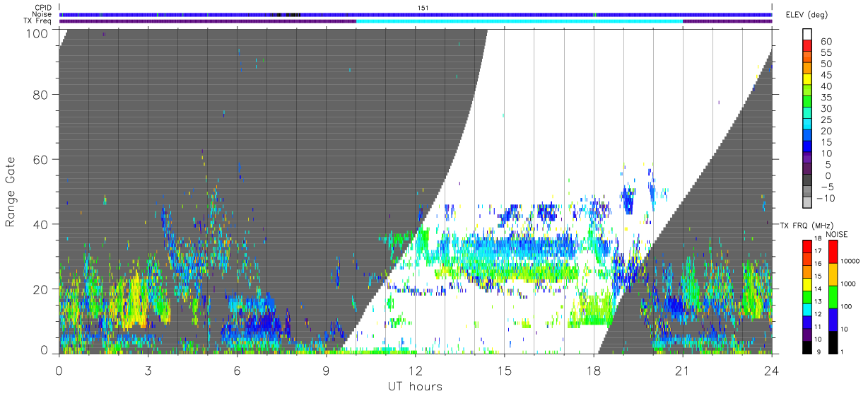The width and height of the screenshot is (868, 401).
Task: Click the 0 label on elevation colorbar
Action: (x=828, y=175)
